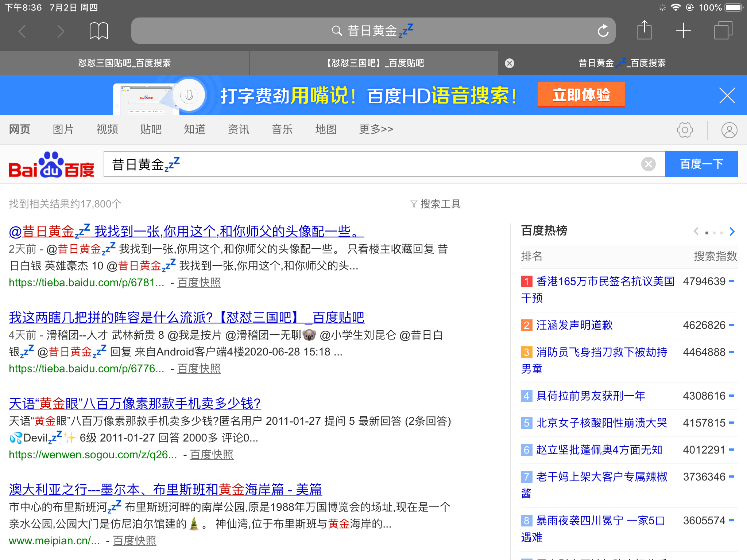Close the 昔日黄金 百度搜索 tab

point(510,63)
